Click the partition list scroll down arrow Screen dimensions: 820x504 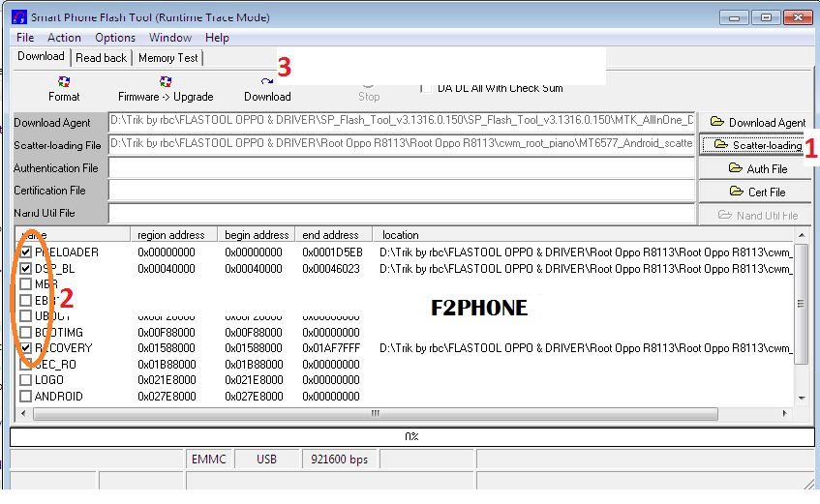tap(802, 398)
